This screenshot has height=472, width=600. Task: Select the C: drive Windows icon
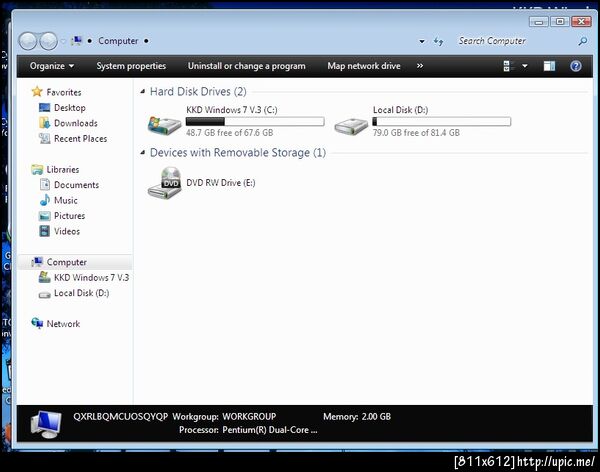[165, 125]
